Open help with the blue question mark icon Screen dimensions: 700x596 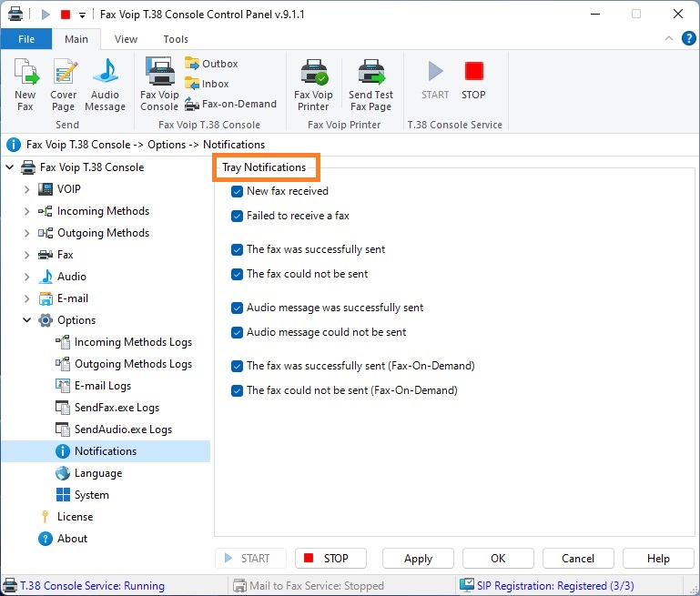pos(688,38)
